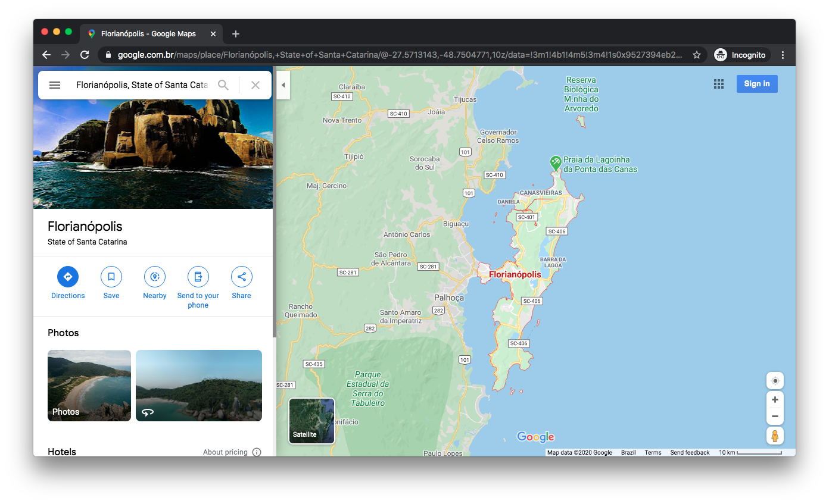
Task: Click the Directions icon button
Action: coord(68,277)
